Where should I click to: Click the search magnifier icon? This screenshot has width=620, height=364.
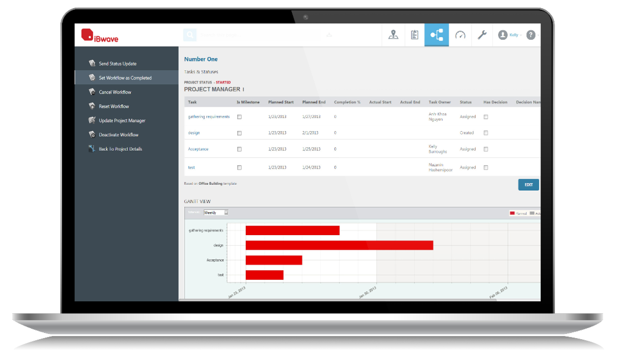point(190,35)
